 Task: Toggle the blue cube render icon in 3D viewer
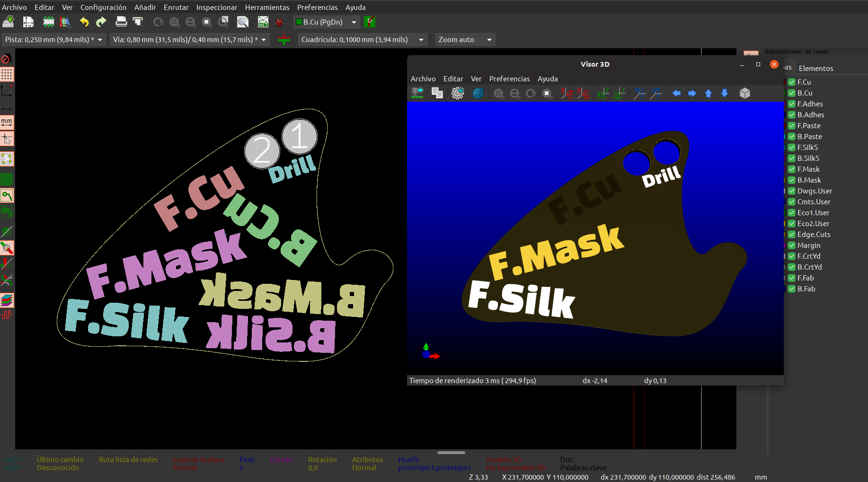click(x=478, y=93)
